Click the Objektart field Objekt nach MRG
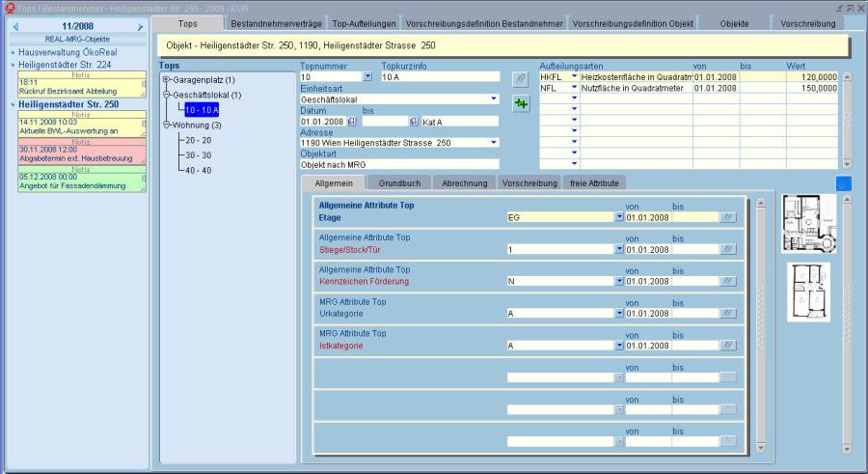The image size is (868, 474). click(399, 165)
